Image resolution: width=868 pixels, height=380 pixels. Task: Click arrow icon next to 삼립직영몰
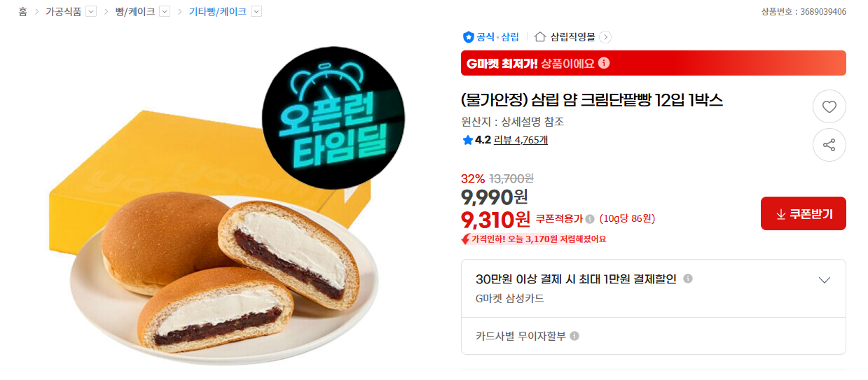(x=605, y=37)
